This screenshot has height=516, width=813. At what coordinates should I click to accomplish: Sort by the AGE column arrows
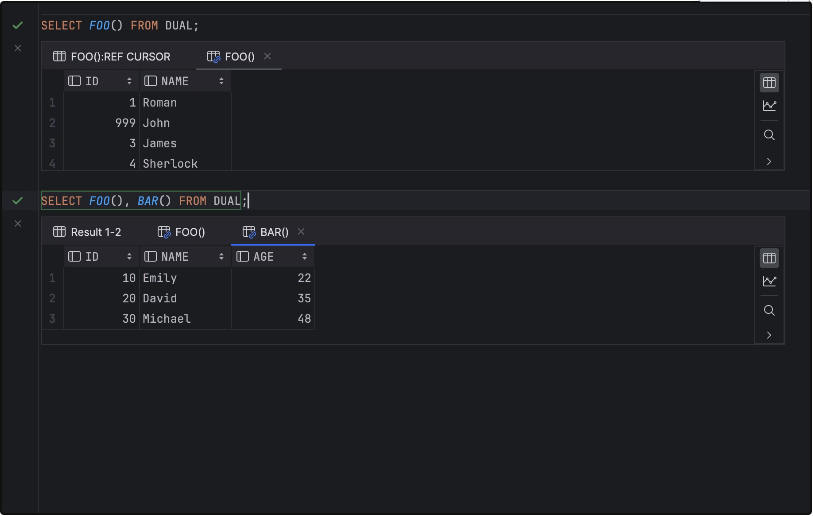[306, 257]
